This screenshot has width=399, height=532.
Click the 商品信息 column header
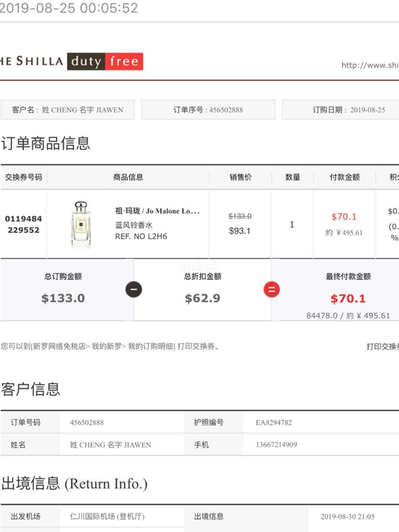click(128, 177)
